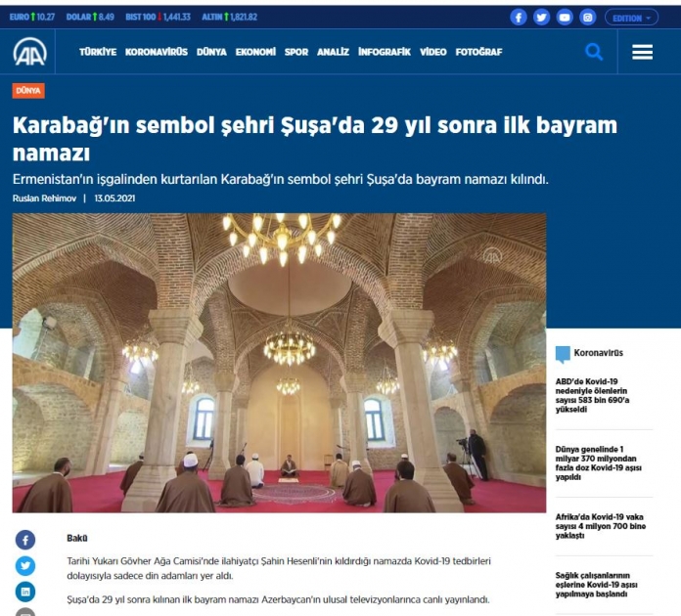Screen dimensions: 681x616
Task: Open the YouTube icon in top bar
Action: [565, 18]
